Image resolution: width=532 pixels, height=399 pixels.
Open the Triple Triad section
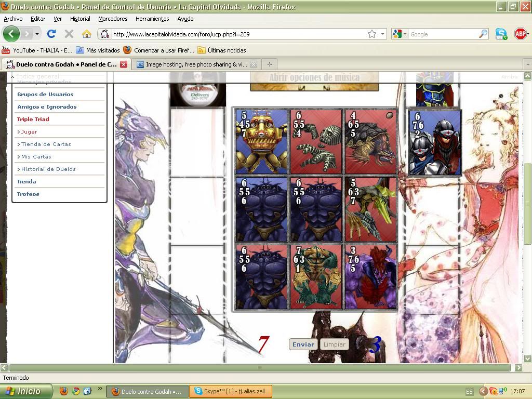point(33,119)
